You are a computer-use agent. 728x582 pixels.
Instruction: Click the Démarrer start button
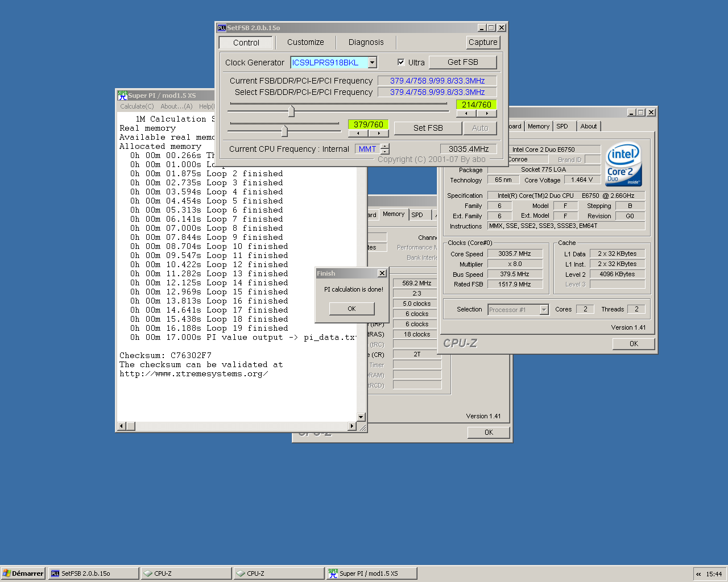[x=23, y=573]
